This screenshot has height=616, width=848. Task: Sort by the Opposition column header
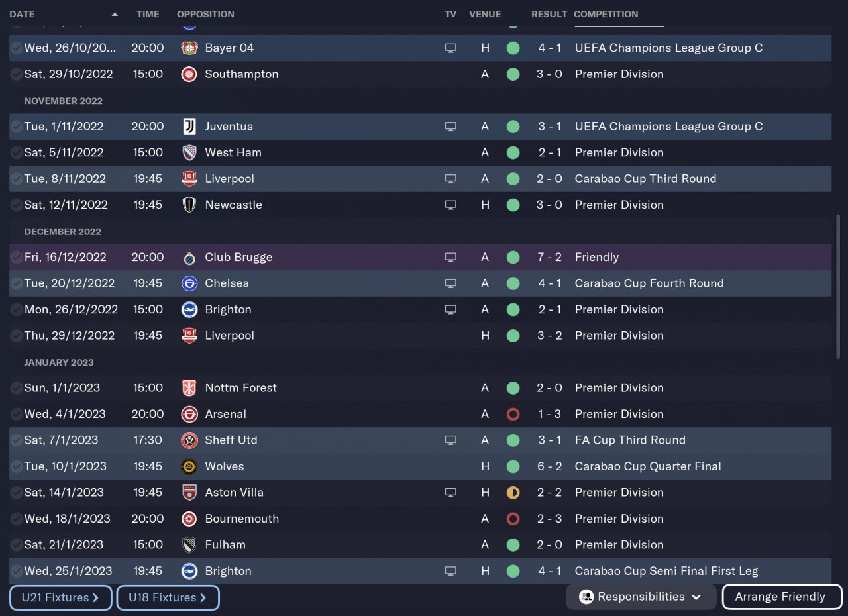point(205,14)
